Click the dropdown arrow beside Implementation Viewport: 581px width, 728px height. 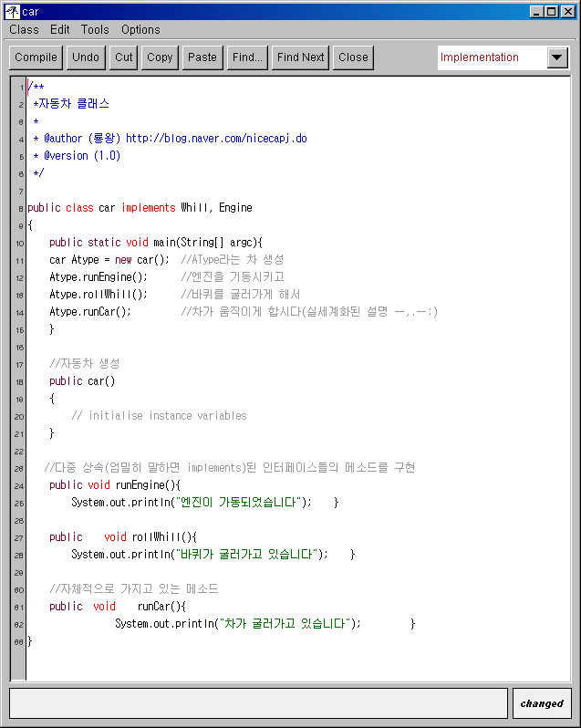[557, 57]
